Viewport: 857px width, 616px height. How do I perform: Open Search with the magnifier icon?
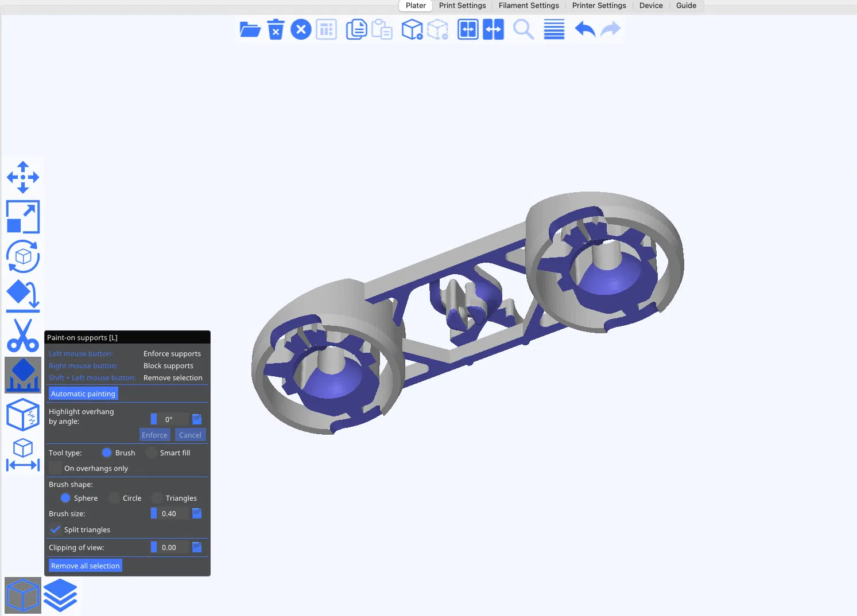523,29
